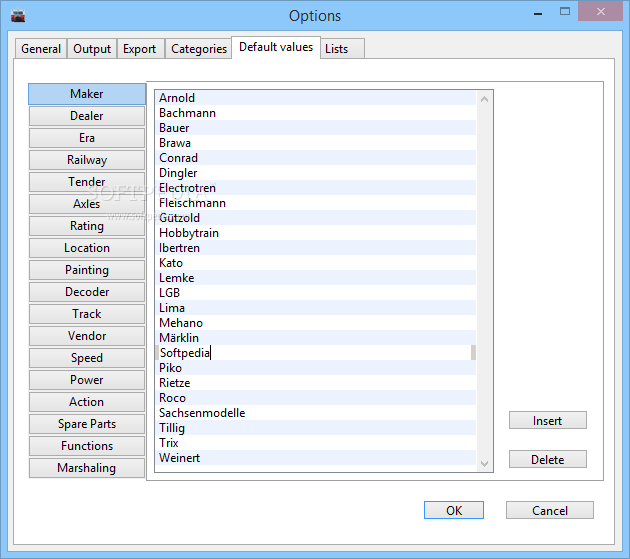Select the Track button

point(87,314)
